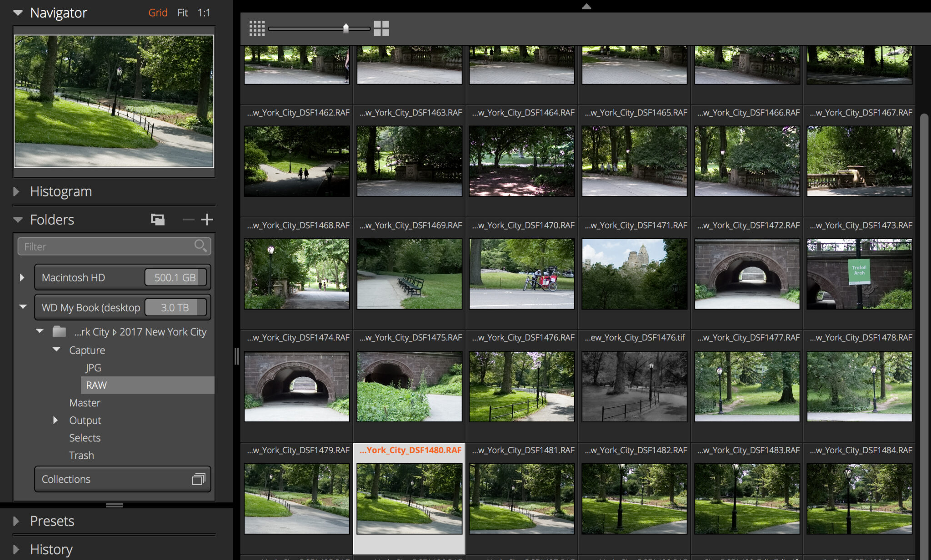The height and width of the screenshot is (560, 931).
Task: Click the plus icon to add folder
Action: click(x=207, y=220)
